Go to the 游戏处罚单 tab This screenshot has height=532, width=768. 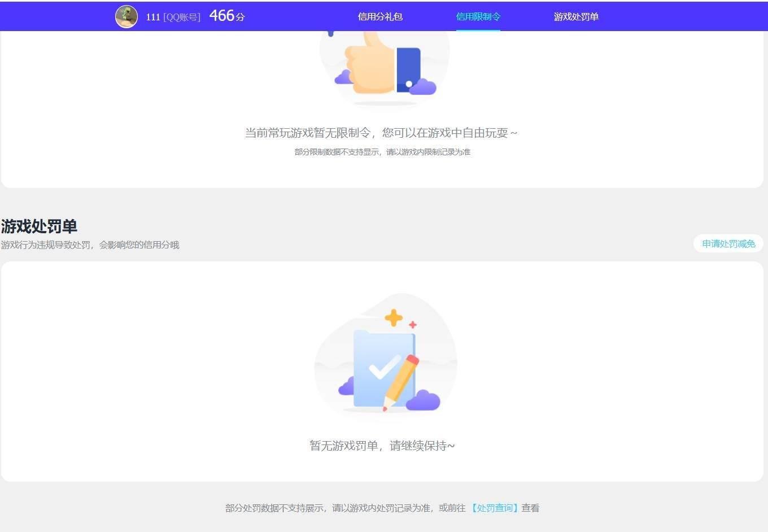[576, 17]
